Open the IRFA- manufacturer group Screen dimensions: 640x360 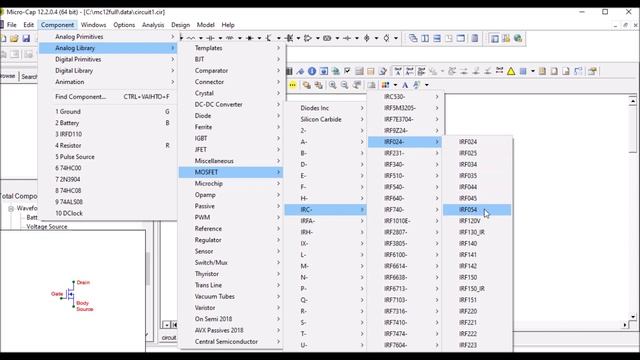pos(325,221)
